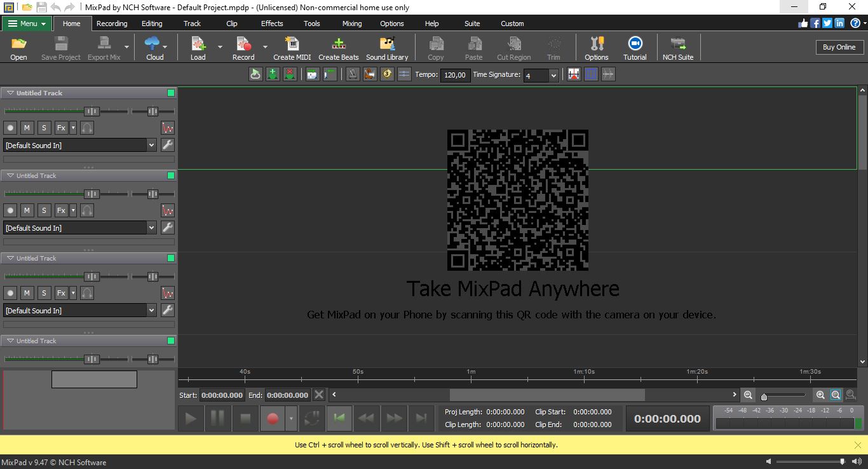The height and width of the screenshot is (469, 868).
Task: Click the blue grid lines icon
Action: (591, 74)
